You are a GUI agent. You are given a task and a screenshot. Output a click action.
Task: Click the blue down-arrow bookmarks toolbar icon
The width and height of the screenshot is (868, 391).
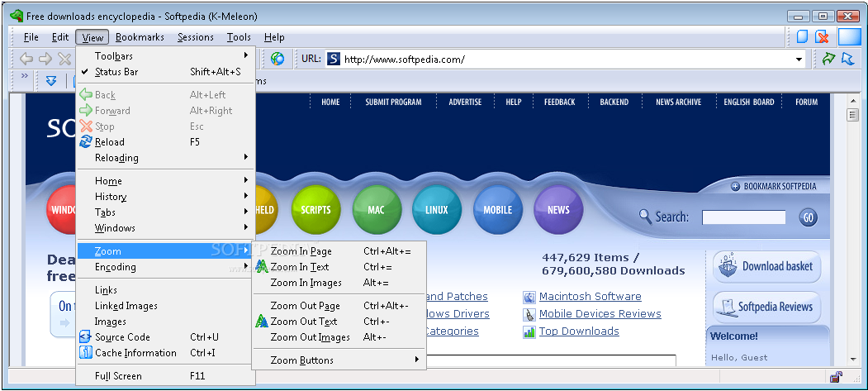click(51, 81)
